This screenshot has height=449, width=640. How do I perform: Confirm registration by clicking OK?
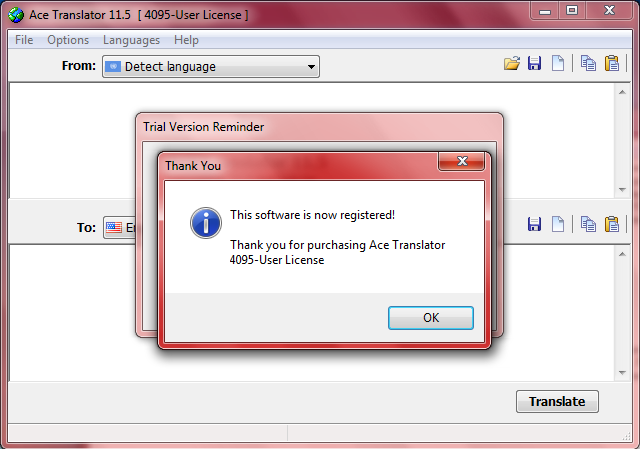[431, 318]
